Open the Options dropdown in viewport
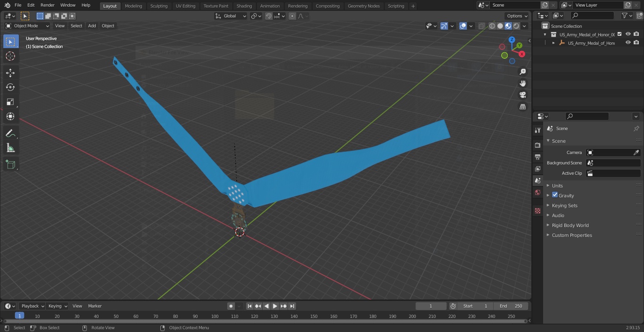The image size is (644, 332). pos(518,16)
